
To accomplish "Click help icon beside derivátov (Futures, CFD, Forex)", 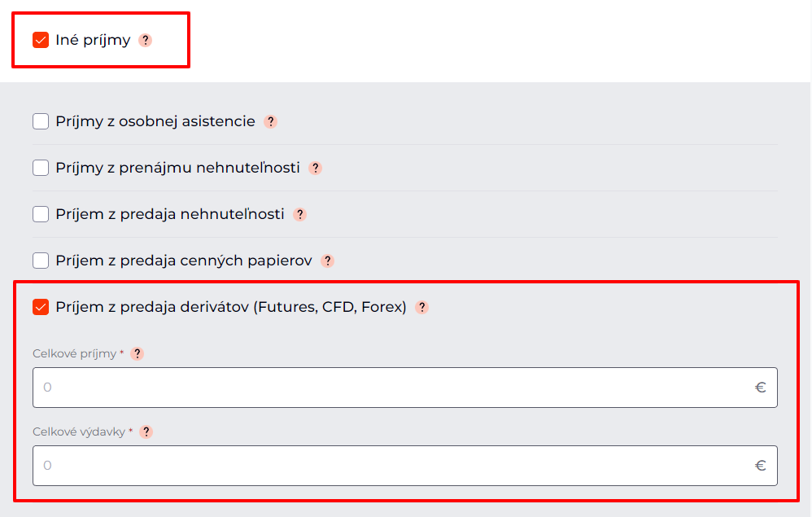I will pyautogui.click(x=421, y=307).
